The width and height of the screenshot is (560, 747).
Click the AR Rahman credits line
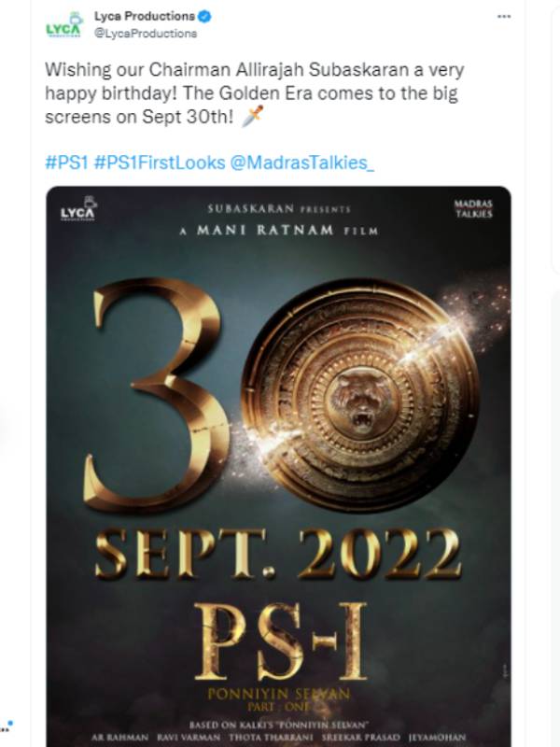[278, 734]
